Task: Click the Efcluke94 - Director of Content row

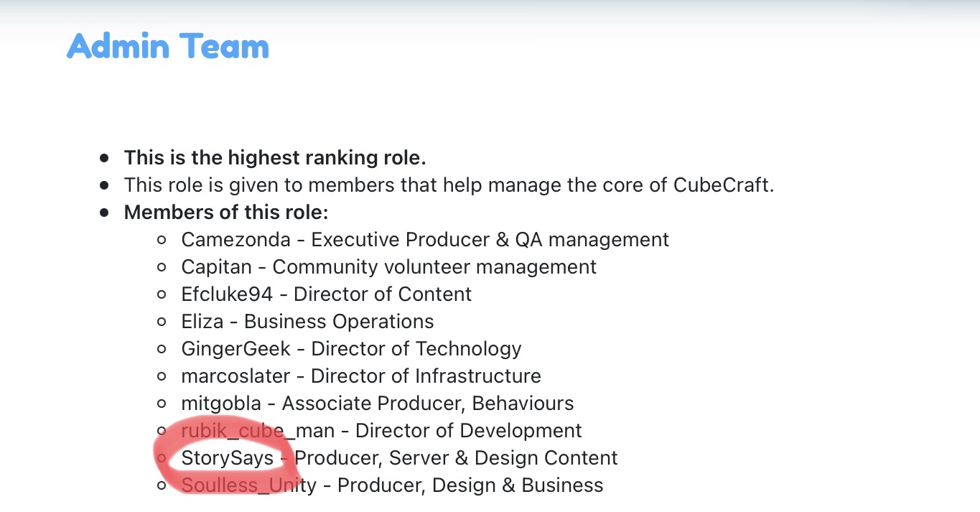Action: point(327,294)
